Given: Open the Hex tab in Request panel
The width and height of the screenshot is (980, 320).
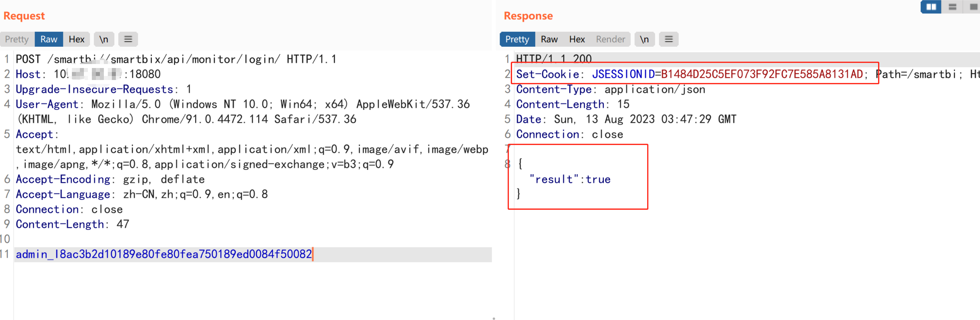Looking at the screenshot, I should [77, 39].
